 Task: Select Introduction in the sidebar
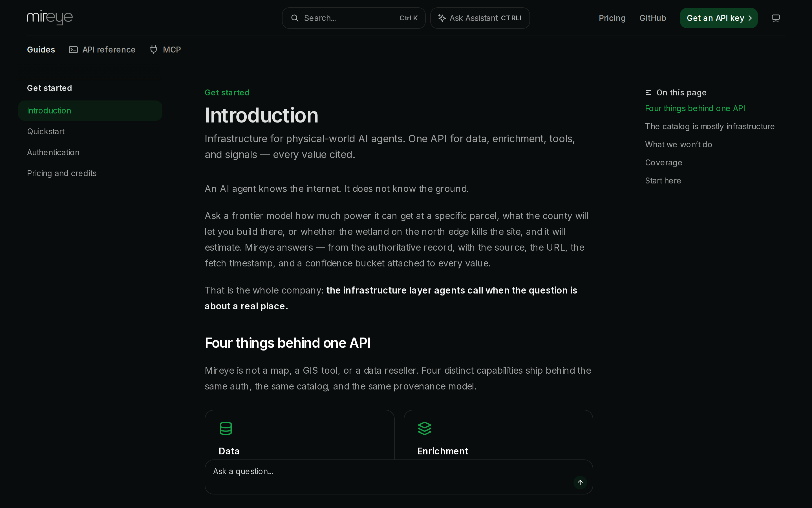[x=90, y=111]
